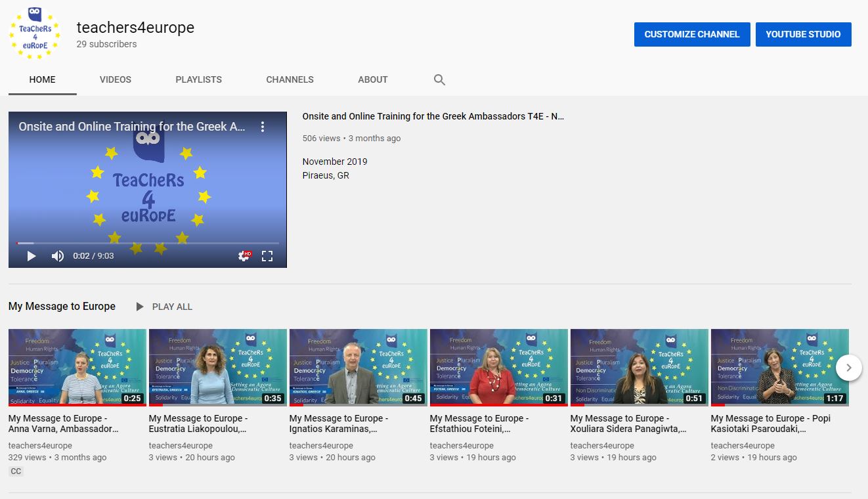Screen dimensions: 868x499
Task: Click the 'Piraeus, GR' description text
Action: tap(326, 175)
